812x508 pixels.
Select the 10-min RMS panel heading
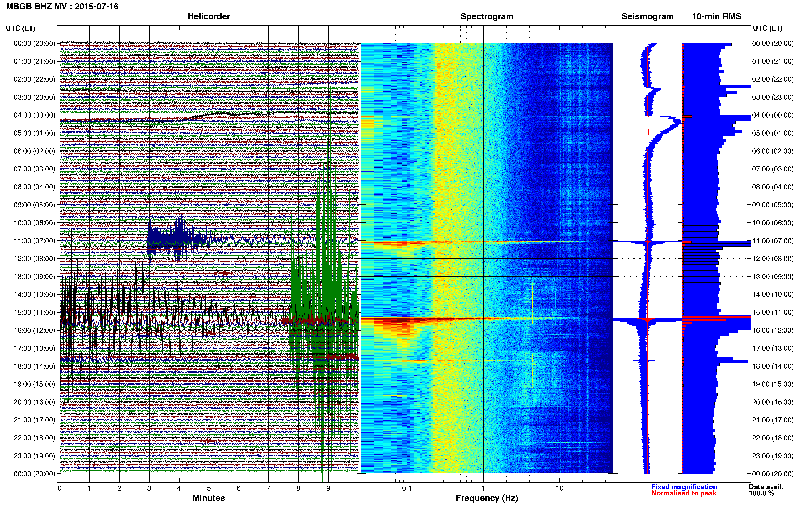pos(717,16)
